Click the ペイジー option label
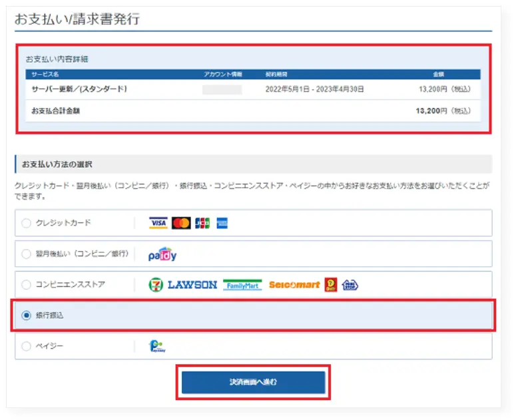The height and width of the screenshot is (420, 514). (49, 346)
